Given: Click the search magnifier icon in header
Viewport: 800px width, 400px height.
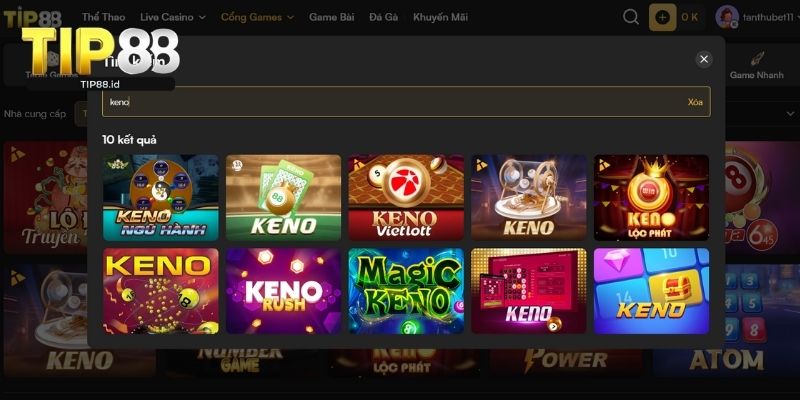Looking at the screenshot, I should pos(631,17).
